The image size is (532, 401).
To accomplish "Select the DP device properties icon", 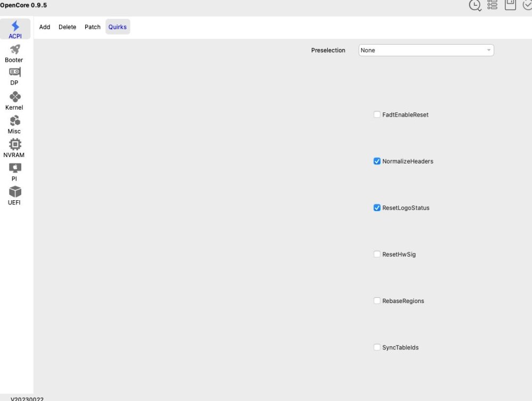I will pos(14,77).
